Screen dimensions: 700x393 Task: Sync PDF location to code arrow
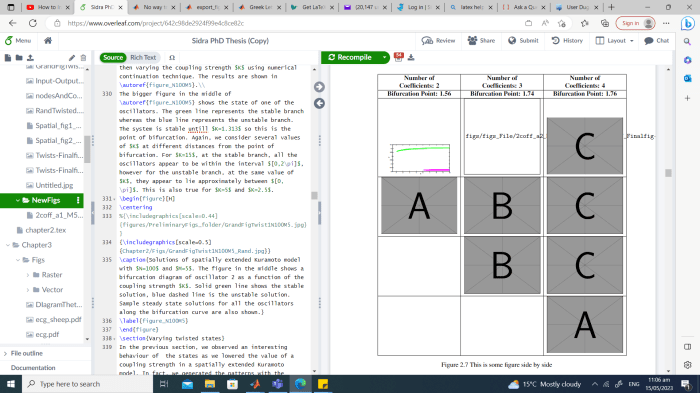coord(319,103)
